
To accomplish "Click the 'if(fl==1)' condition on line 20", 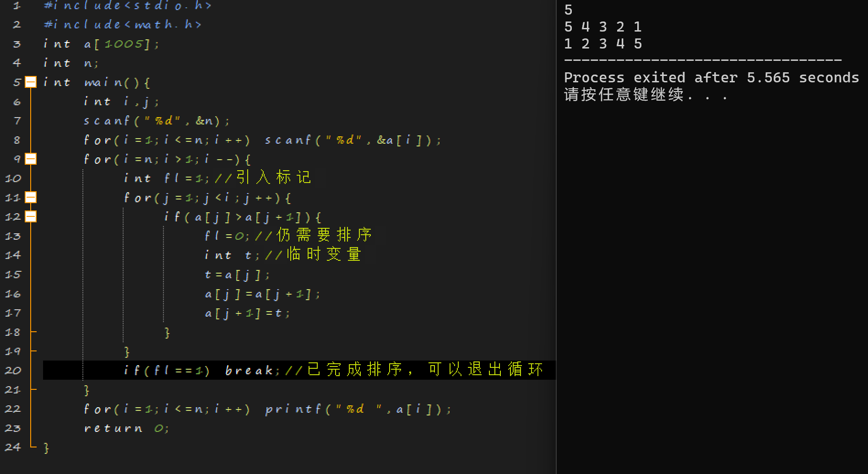I will pos(167,370).
